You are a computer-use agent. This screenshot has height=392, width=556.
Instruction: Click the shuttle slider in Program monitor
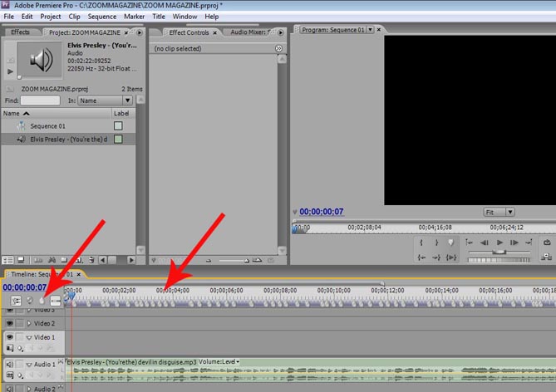pyautogui.click(x=499, y=252)
